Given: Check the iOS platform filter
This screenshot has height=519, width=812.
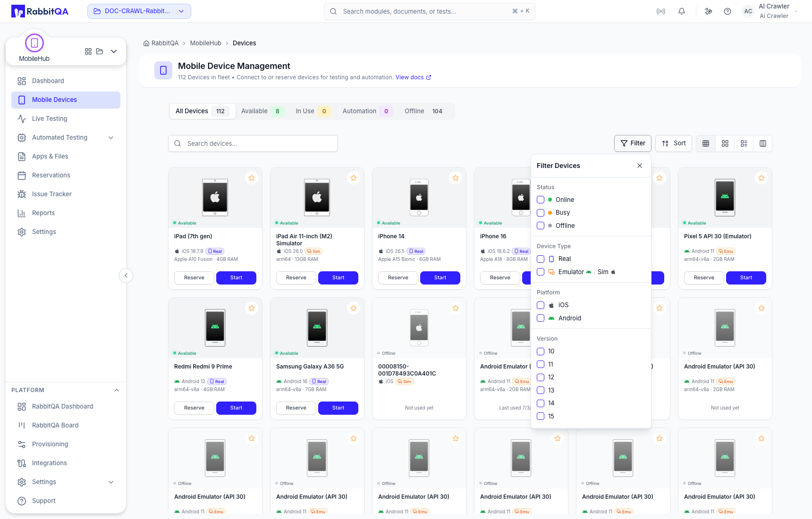Looking at the screenshot, I should (541, 305).
